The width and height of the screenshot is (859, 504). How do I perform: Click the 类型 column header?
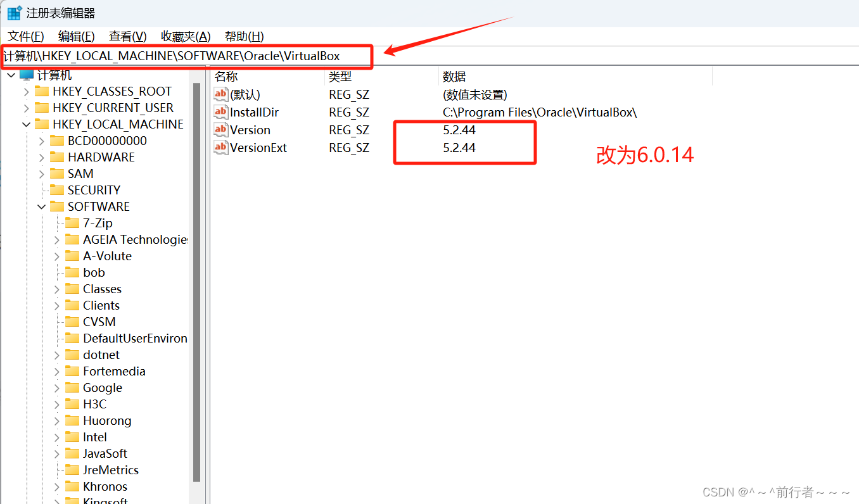click(381, 77)
